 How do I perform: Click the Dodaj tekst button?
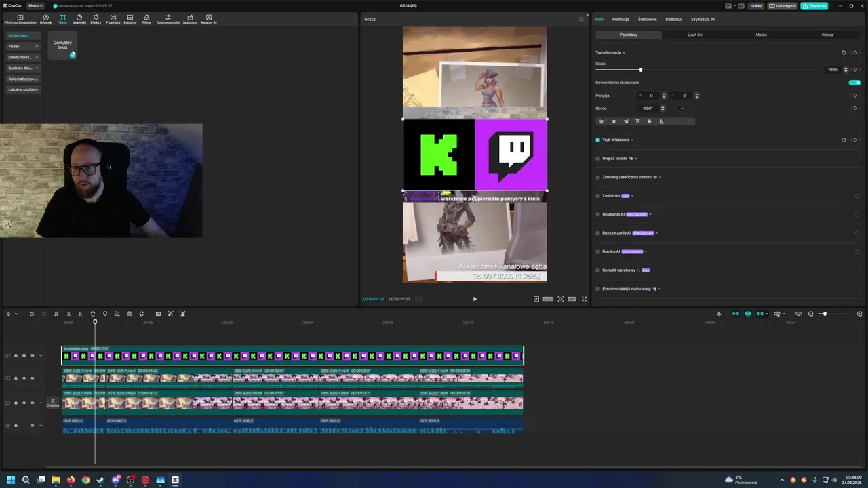pyautogui.click(x=24, y=35)
